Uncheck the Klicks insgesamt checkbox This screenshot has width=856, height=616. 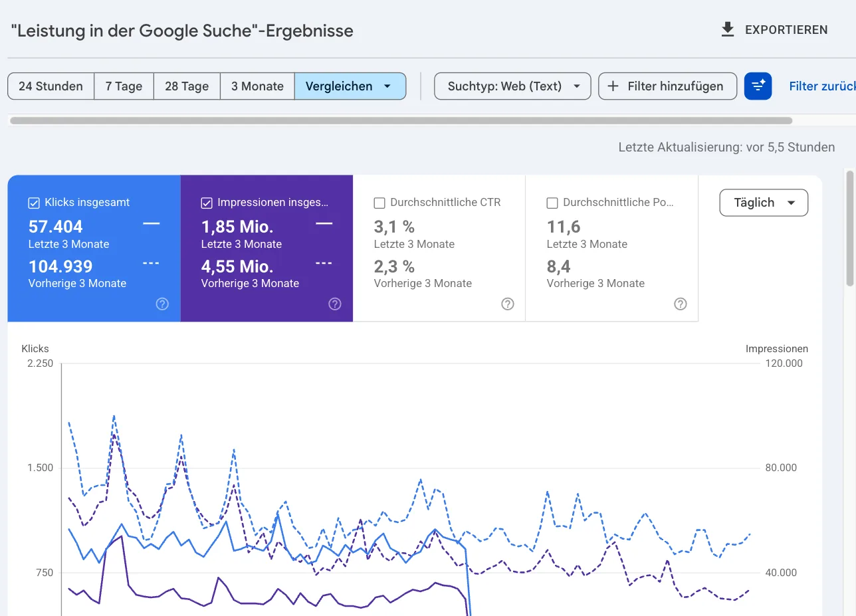pyautogui.click(x=34, y=203)
